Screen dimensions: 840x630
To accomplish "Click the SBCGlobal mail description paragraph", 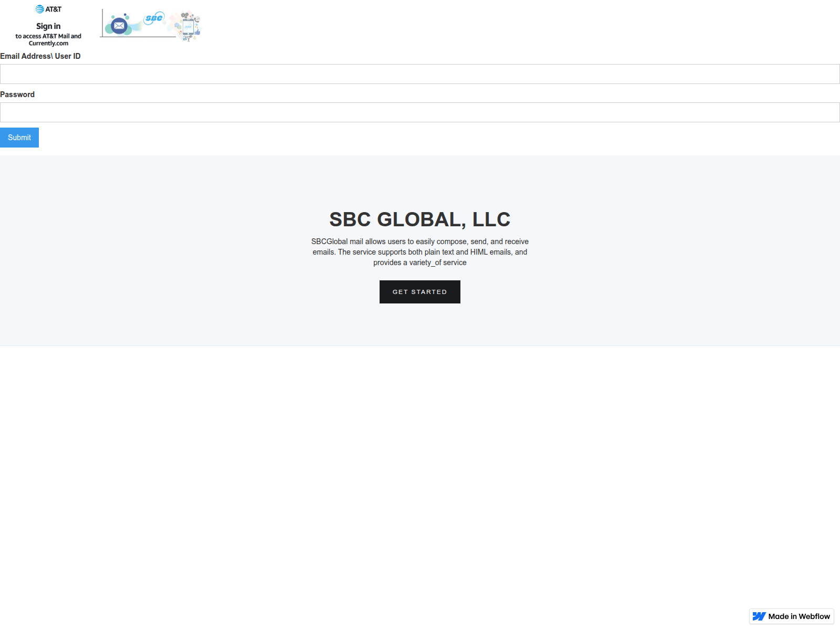I will 420,252.
